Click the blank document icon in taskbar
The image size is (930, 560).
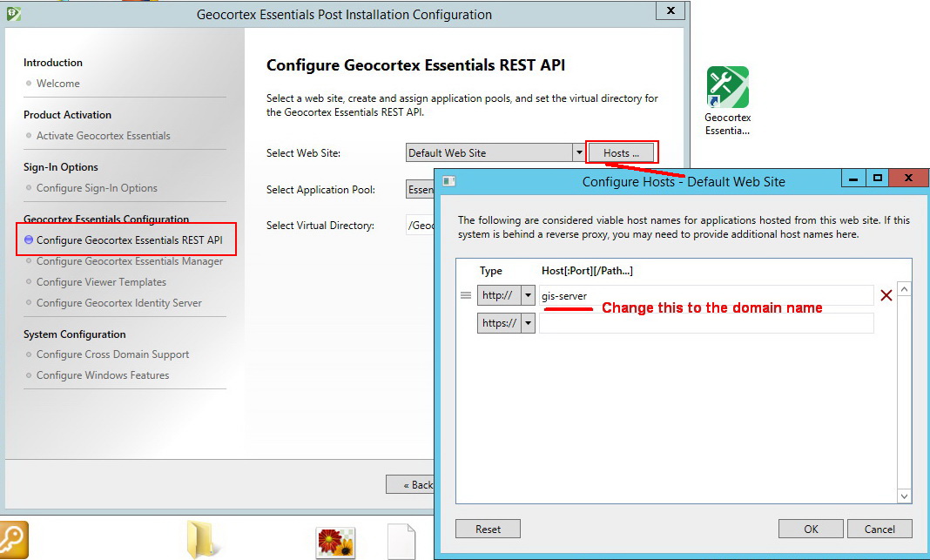[401, 542]
